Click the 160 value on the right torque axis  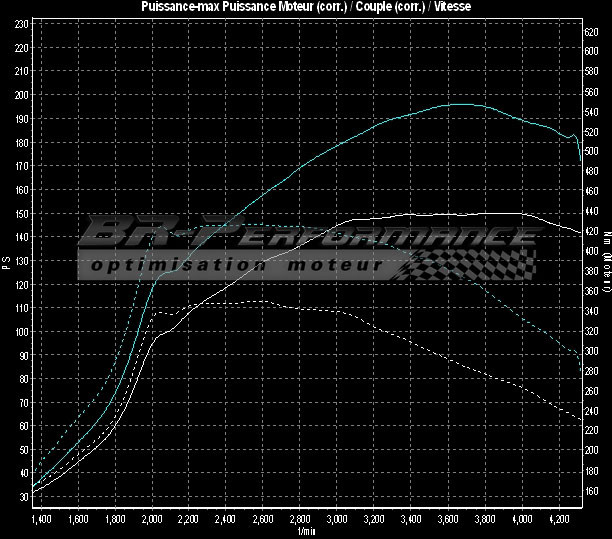[592, 491]
